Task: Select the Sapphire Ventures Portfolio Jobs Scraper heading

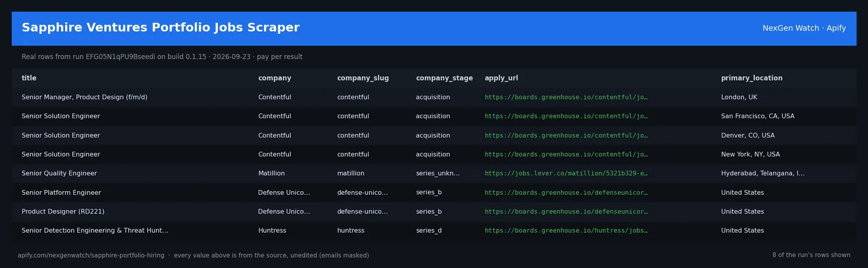Action: [161, 27]
